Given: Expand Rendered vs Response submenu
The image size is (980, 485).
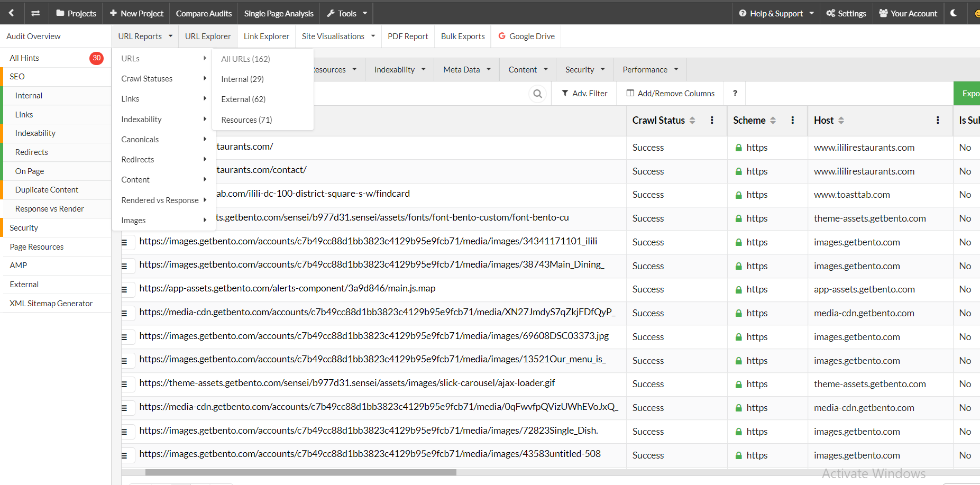Looking at the screenshot, I should point(164,200).
